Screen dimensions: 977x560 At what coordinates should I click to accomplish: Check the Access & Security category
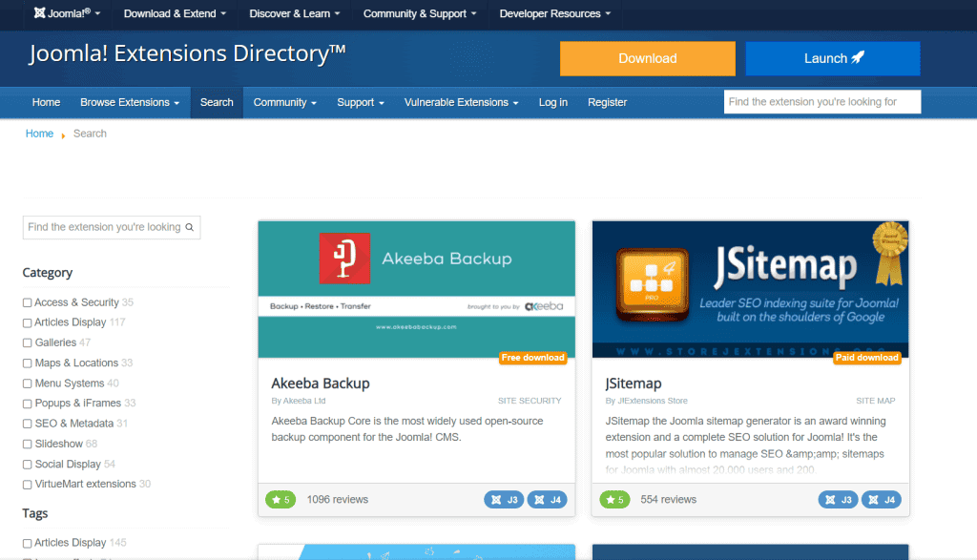point(27,302)
